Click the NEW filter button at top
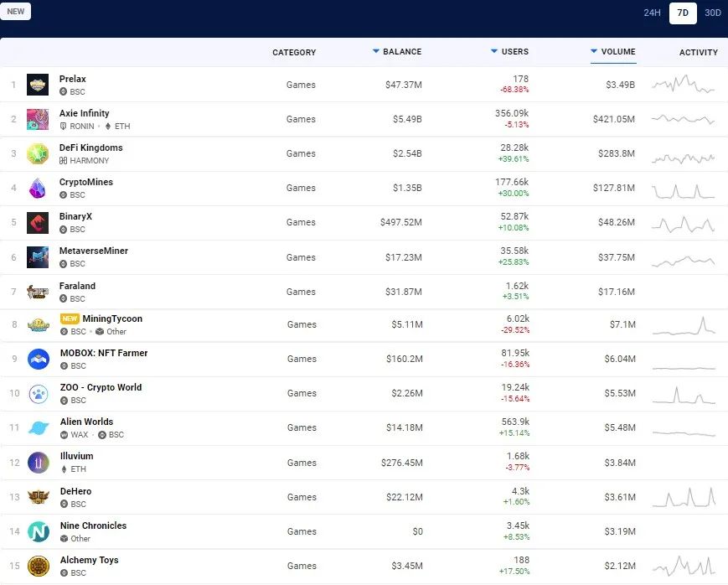Image resolution: width=728 pixels, height=585 pixels. (x=15, y=11)
